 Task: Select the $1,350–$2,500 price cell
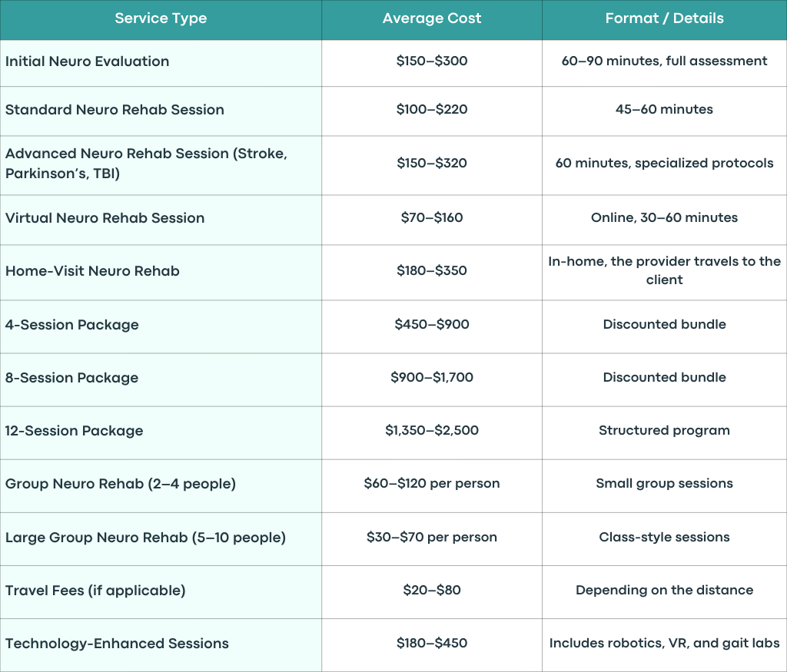pos(432,430)
